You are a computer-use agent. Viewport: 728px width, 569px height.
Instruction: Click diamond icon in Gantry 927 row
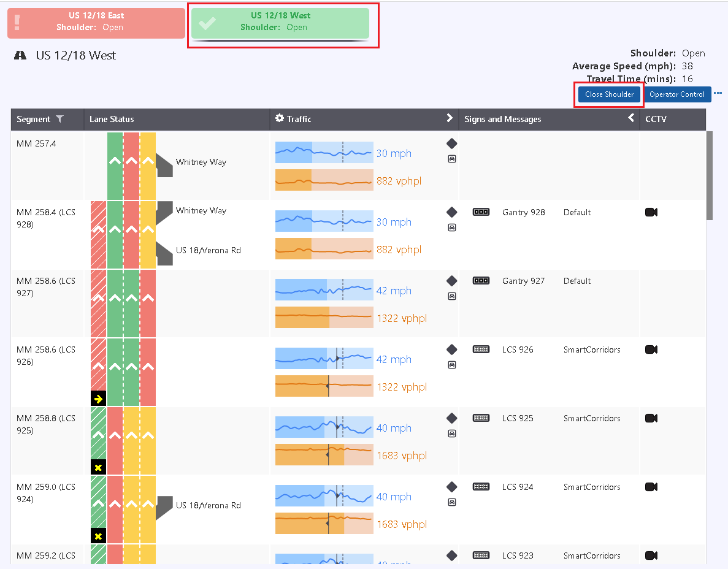point(452,281)
